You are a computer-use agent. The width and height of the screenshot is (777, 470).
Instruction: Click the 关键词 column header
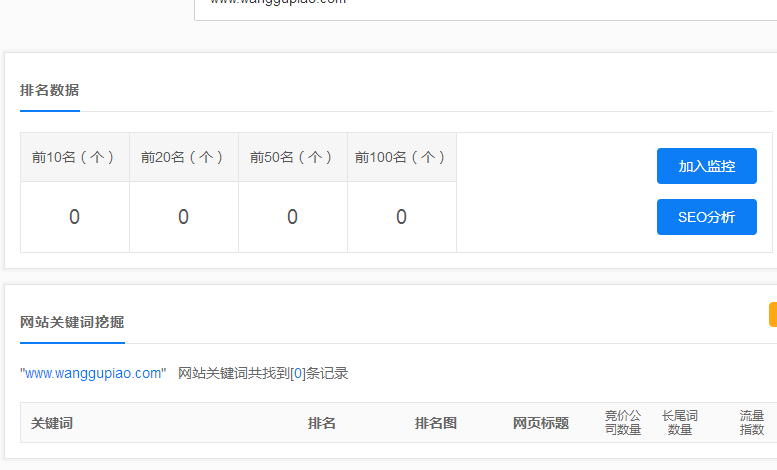(x=52, y=423)
